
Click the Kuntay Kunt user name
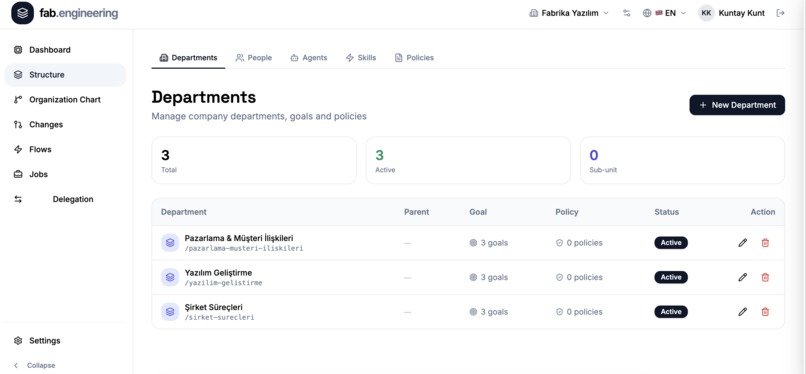pyautogui.click(x=741, y=13)
